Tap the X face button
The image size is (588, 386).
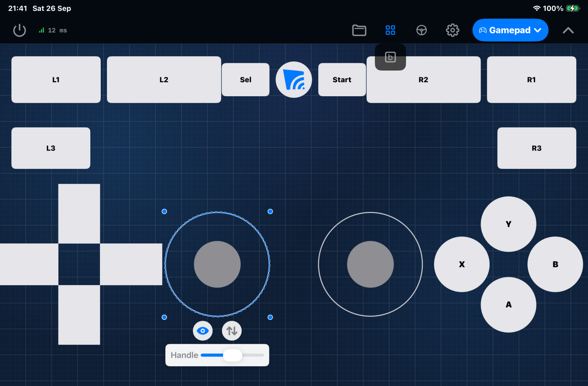(x=462, y=264)
